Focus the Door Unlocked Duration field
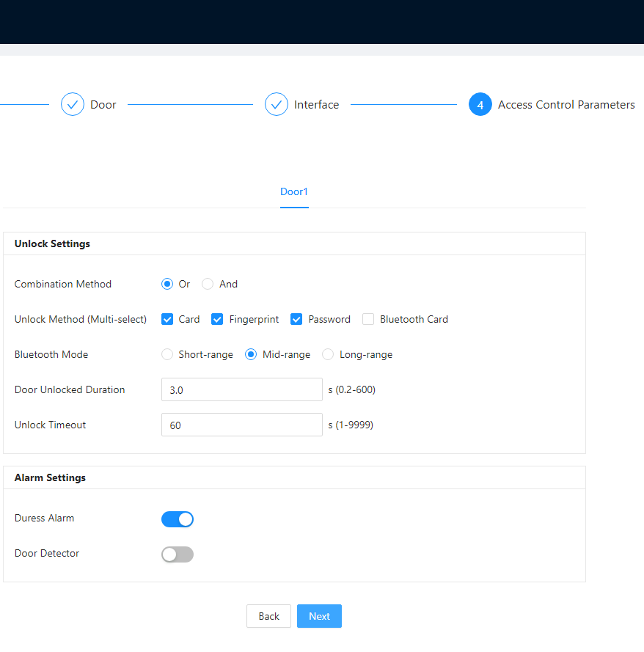Viewport: 644px width, 652px height. tap(242, 389)
